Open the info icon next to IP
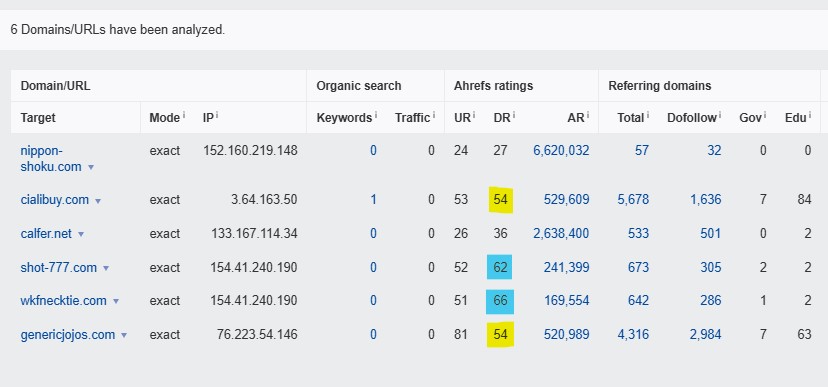 (217, 114)
